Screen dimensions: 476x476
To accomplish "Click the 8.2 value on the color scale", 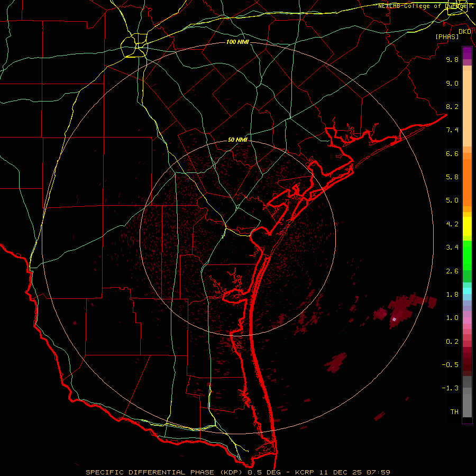I will 452,106.
